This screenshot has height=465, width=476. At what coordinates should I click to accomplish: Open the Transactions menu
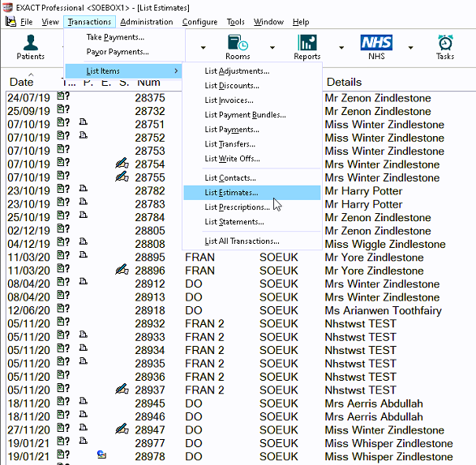pos(89,22)
